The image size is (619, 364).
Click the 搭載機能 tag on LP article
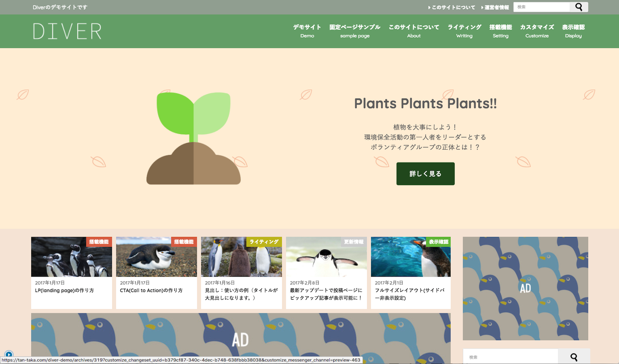[x=99, y=242]
